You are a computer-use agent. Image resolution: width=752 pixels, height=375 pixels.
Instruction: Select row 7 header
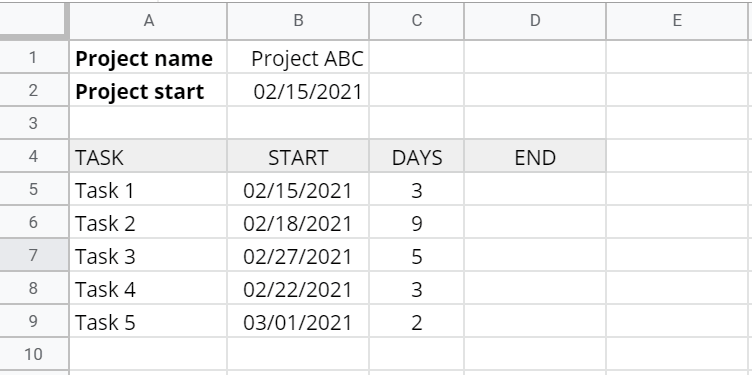[x=33, y=255]
